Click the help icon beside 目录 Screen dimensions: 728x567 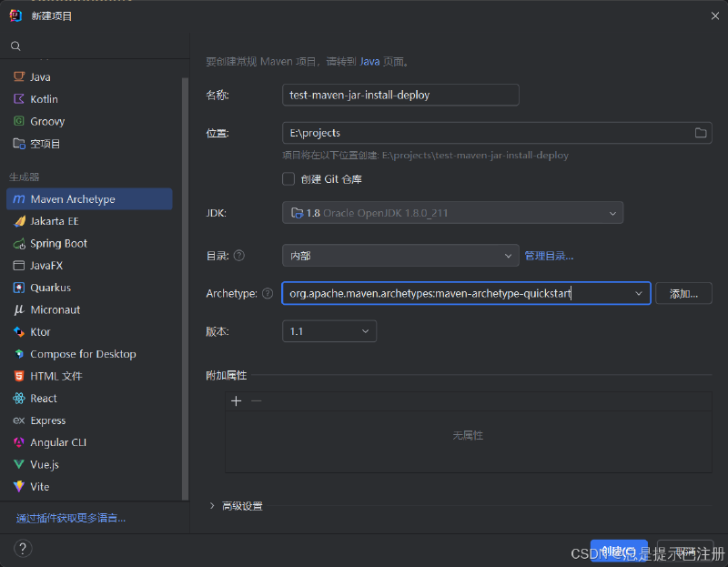click(239, 256)
